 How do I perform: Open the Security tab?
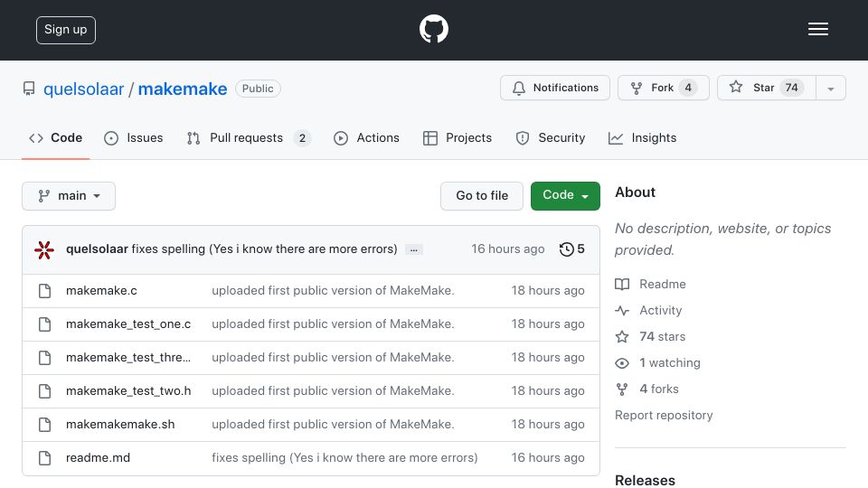[x=551, y=138]
